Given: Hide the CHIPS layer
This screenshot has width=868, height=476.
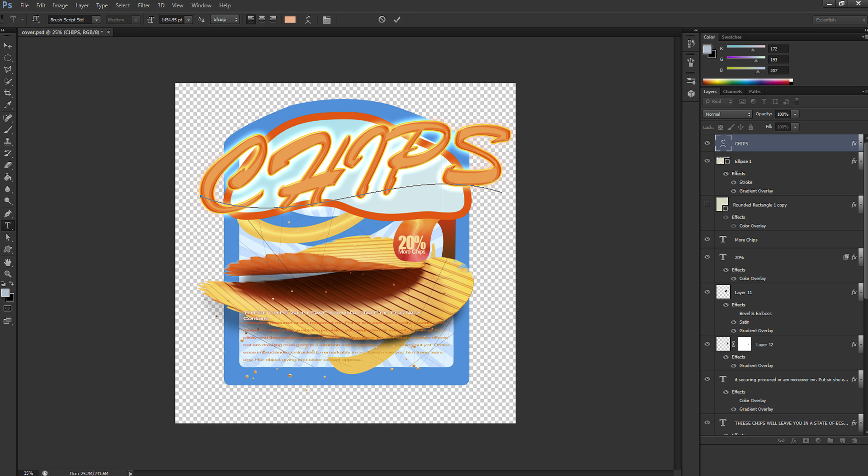Looking at the screenshot, I should [707, 143].
